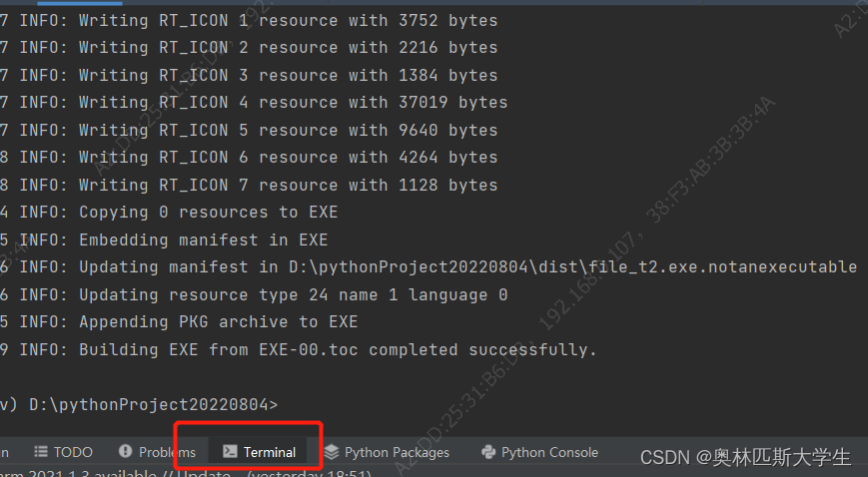Viewport: 868px width, 477px height.
Task: Click the 'RT_ICON 7 resource with 1128 bytes' line
Action: coord(249,185)
